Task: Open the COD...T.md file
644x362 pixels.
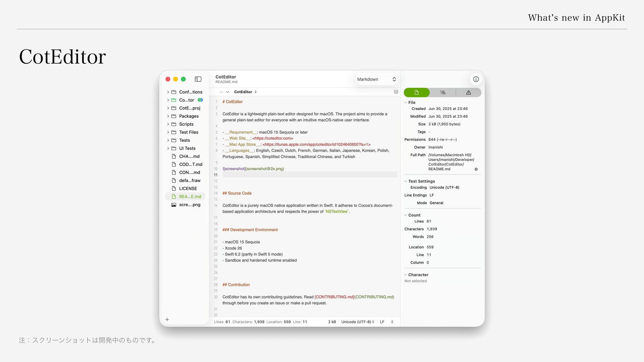Action: click(185, 164)
